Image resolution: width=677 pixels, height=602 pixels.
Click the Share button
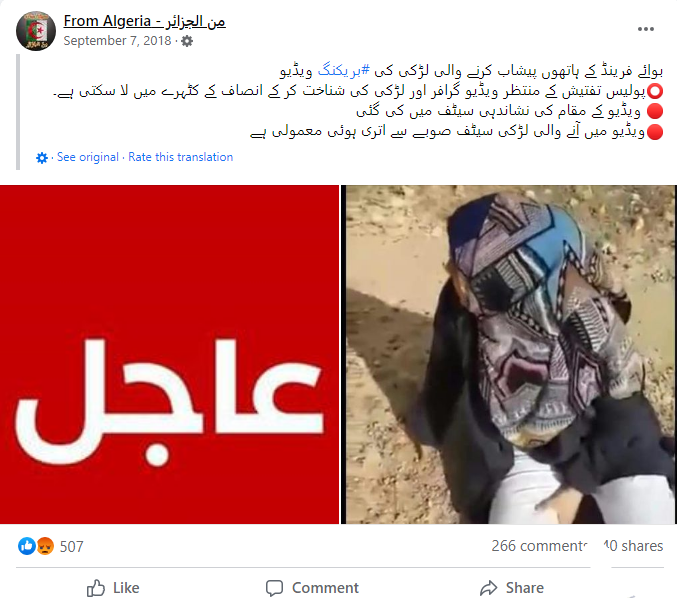[512, 588]
